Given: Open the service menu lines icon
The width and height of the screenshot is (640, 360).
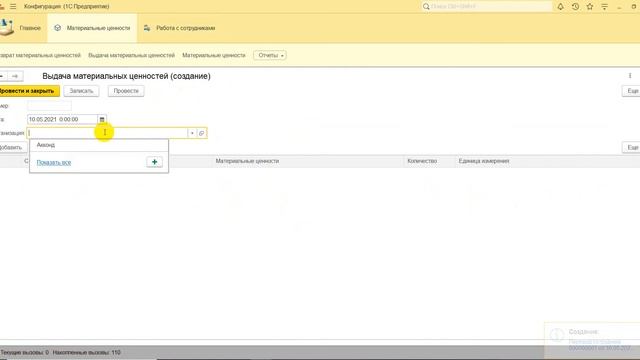Looking at the screenshot, I should click(x=604, y=7).
